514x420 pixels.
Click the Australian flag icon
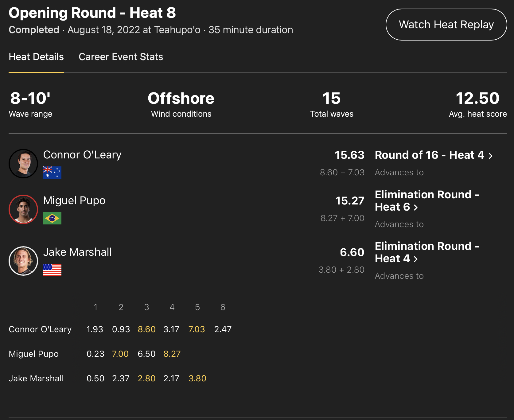click(x=52, y=173)
